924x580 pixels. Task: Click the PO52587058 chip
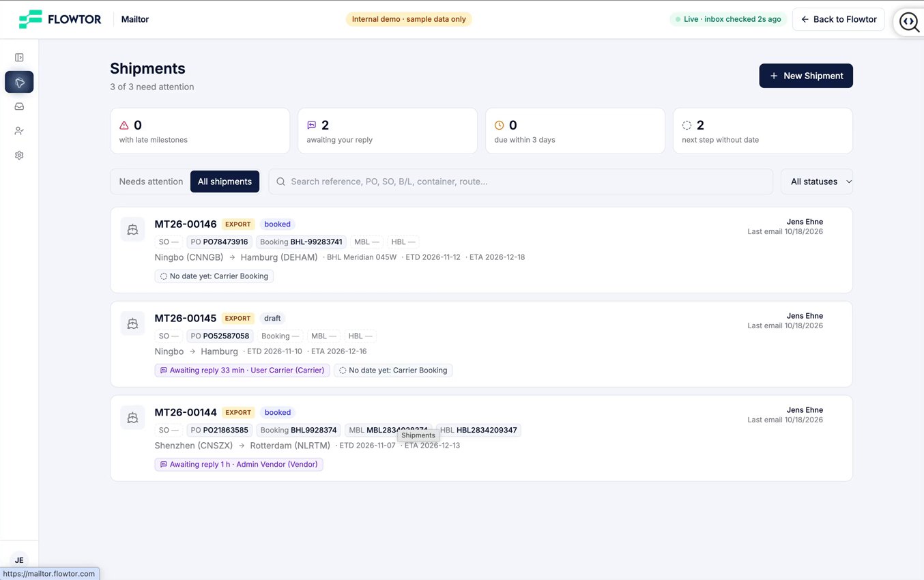tap(220, 336)
